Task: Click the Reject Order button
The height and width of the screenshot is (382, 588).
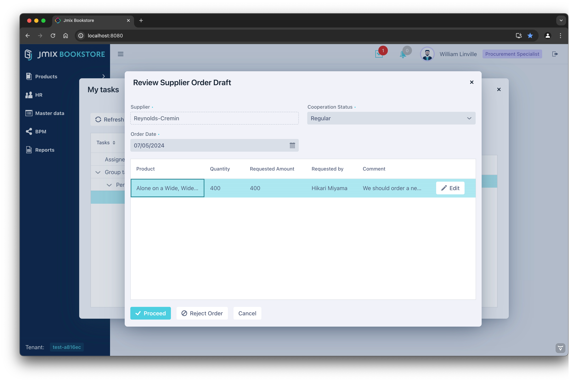Action: [202, 313]
